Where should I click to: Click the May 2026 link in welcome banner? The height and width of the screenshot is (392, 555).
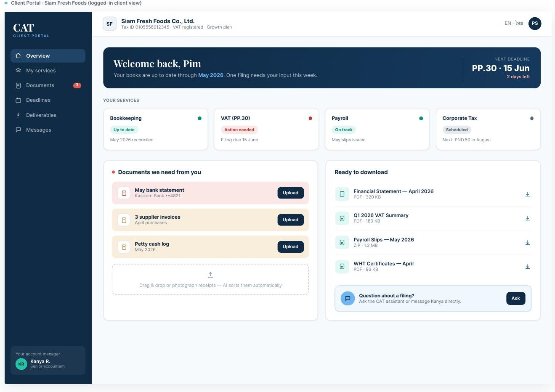[x=211, y=75]
